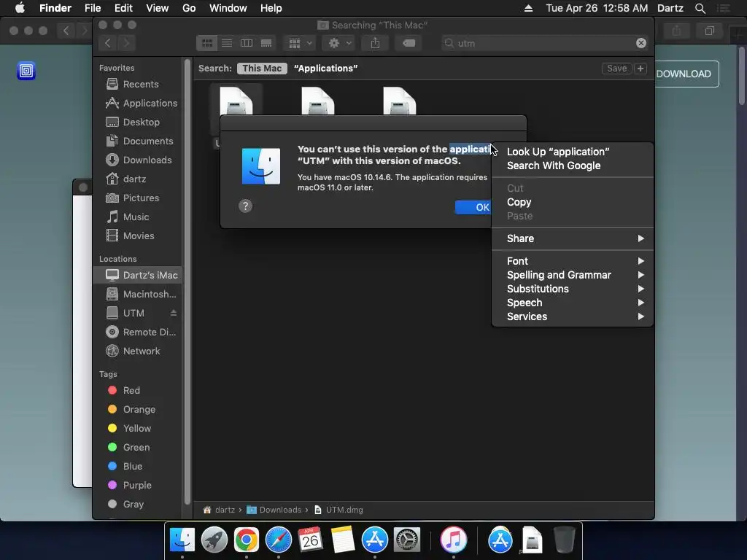Switch Finder to column view
747x560 pixels.
coord(247,43)
